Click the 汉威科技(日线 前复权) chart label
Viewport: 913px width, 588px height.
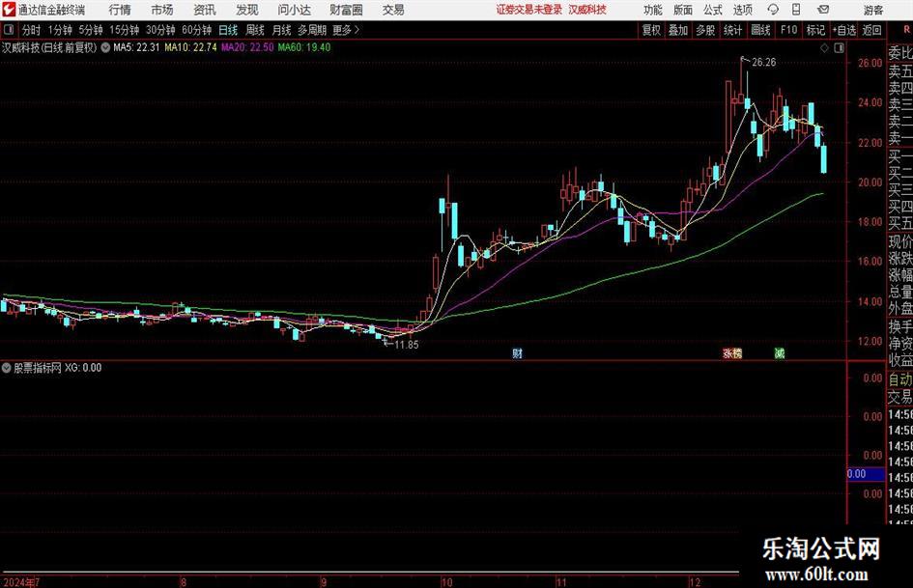click(x=49, y=47)
